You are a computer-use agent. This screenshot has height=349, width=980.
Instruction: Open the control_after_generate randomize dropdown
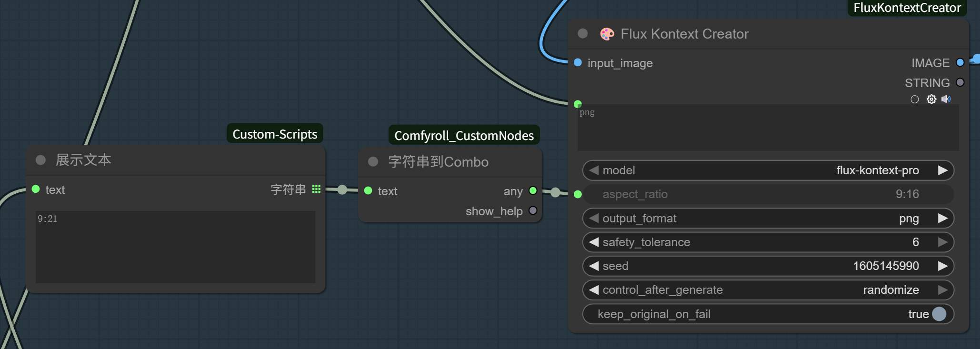coord(768,290)
